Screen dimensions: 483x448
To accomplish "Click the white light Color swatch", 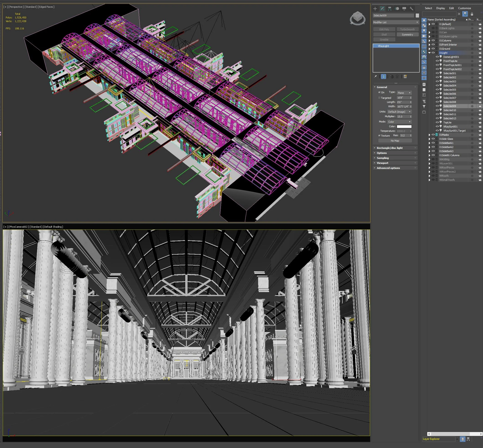I will pos(404,127).
